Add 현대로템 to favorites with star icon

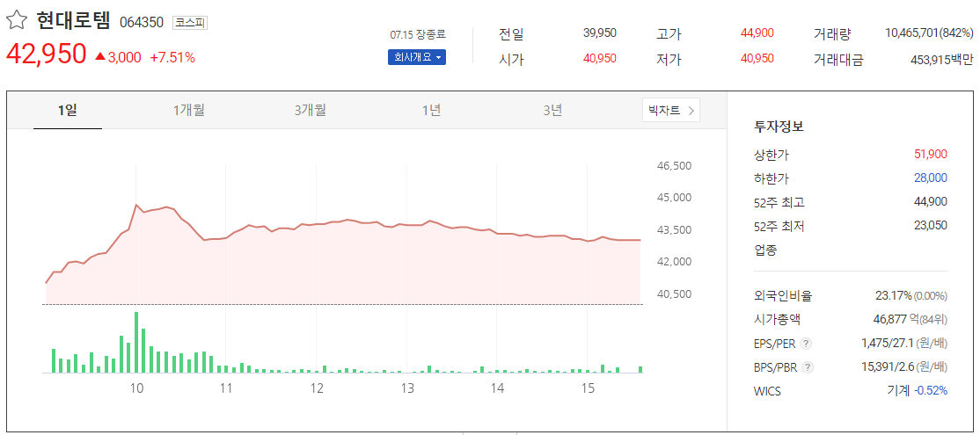tap(16, 21)
